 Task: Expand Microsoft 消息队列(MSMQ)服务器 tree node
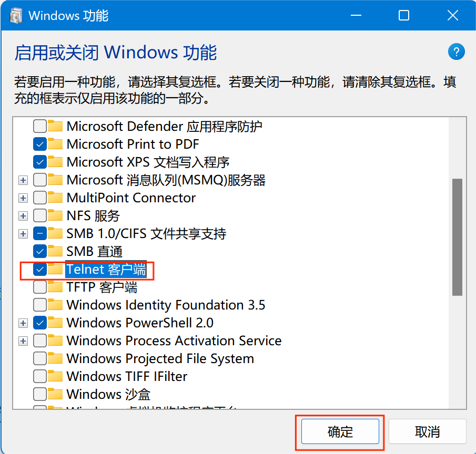pos(23,180)
